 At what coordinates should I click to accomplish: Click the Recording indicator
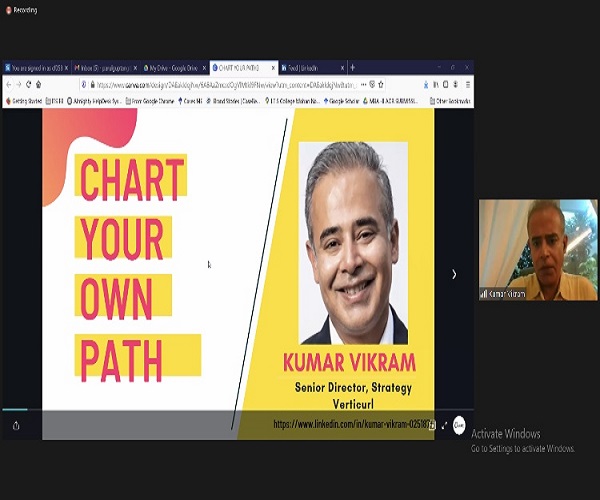(22, 10)
